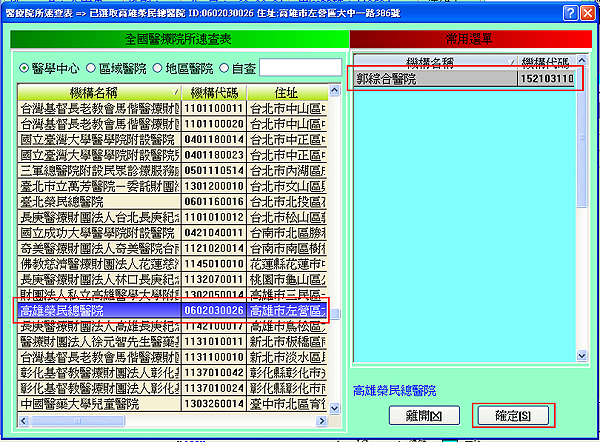The height and width of the screenshot is (442, 600).
Task: Select the 自查 radio option
Action: pyautogui.click(x=222, y=68)
